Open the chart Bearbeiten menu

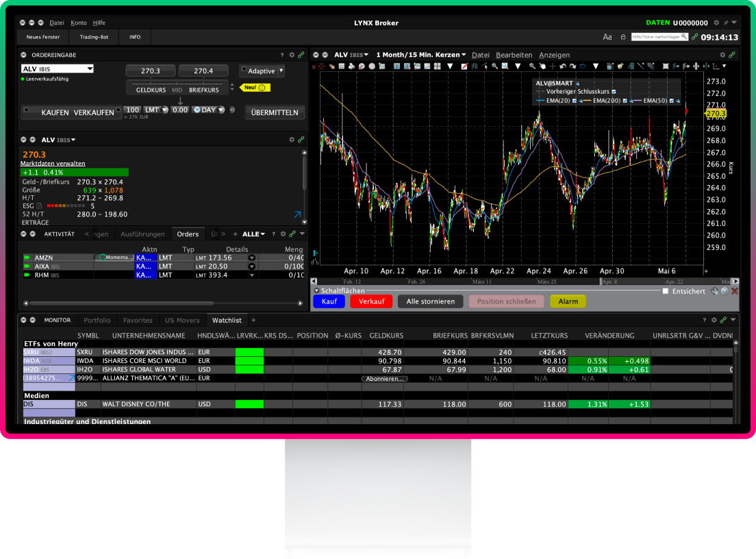point(514,55)
